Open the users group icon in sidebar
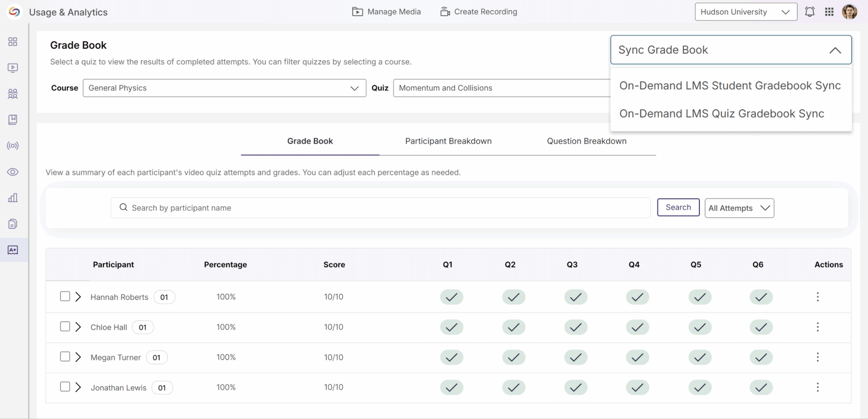Screen dimensions: 868x419 click(13, 94)
